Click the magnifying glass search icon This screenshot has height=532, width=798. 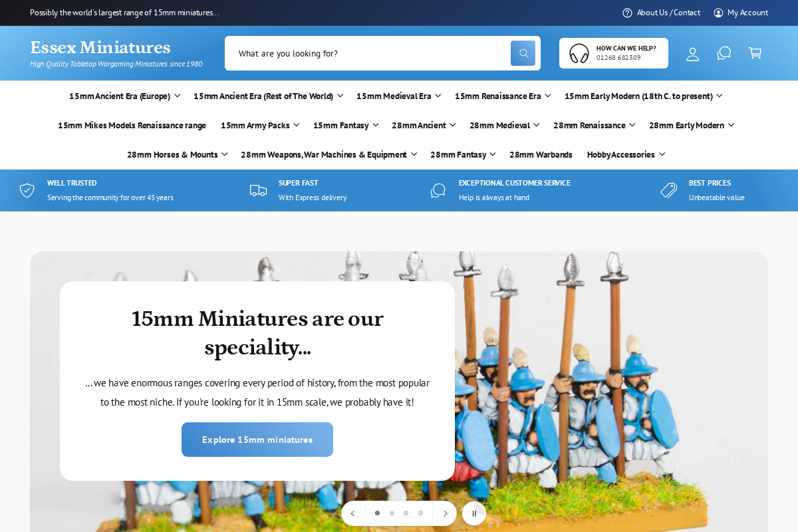pyautogui.click(x=523, y=53)
